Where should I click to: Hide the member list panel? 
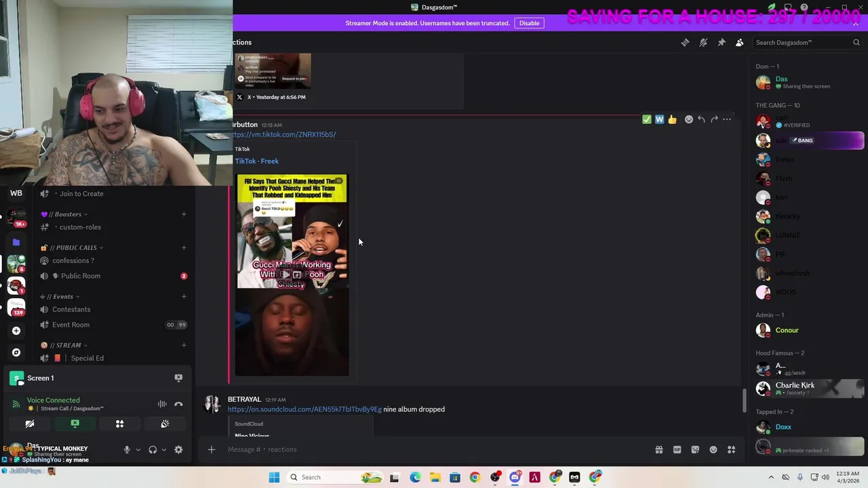(x=740, y=42)
